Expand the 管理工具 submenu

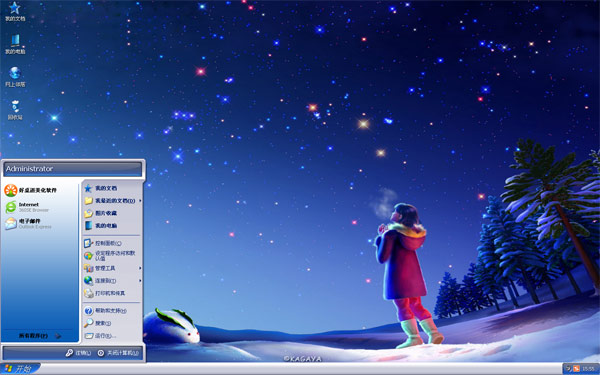[112, 268]
